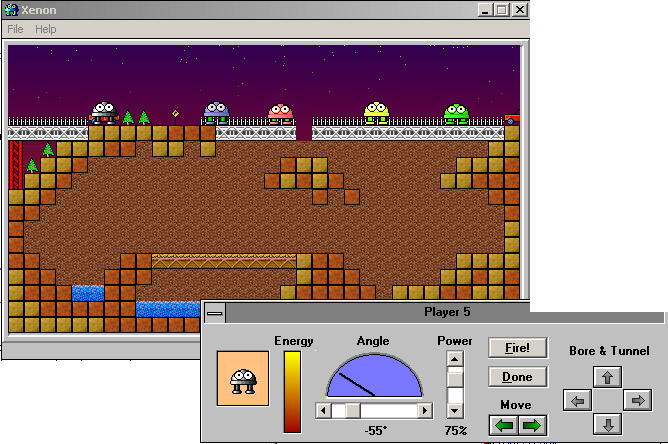The width and height of the screenshot is (668, 444).
Task: Click the Power slider thumb
Action: pos(455,380)
